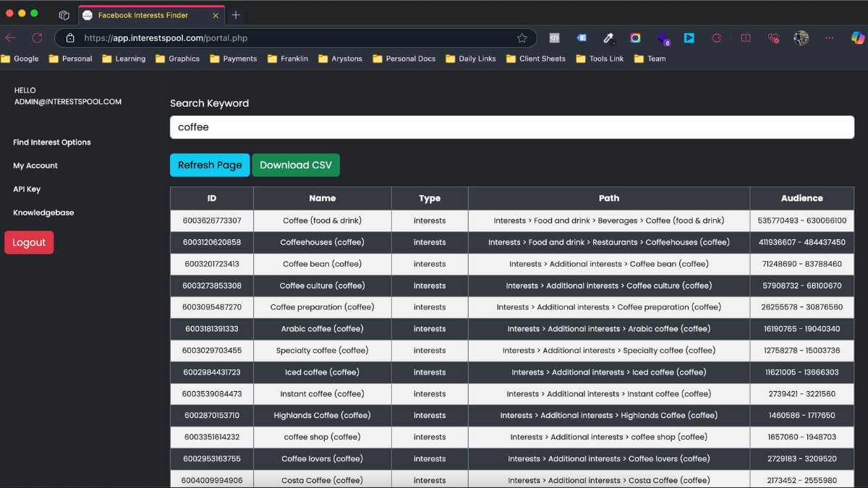Open Find Interest Options in the sidebar
The width and height of the screenshot is (868, 488).
(x=52, y=142)
